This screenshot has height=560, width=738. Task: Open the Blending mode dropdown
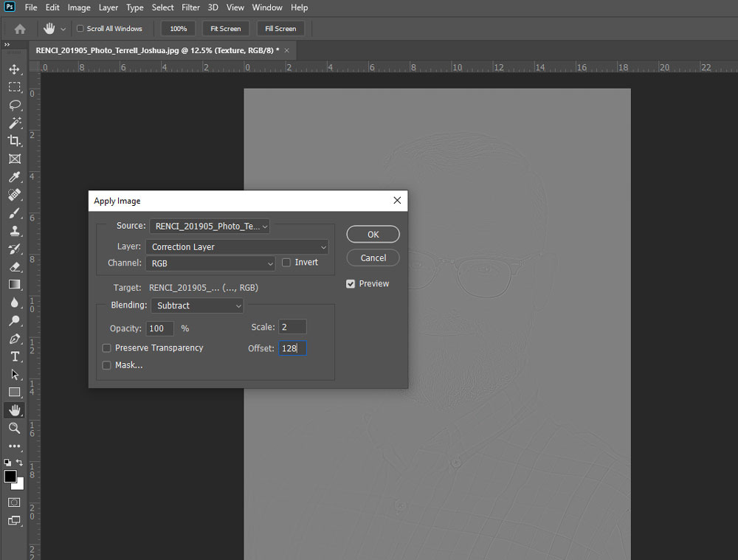click(197, 305)
